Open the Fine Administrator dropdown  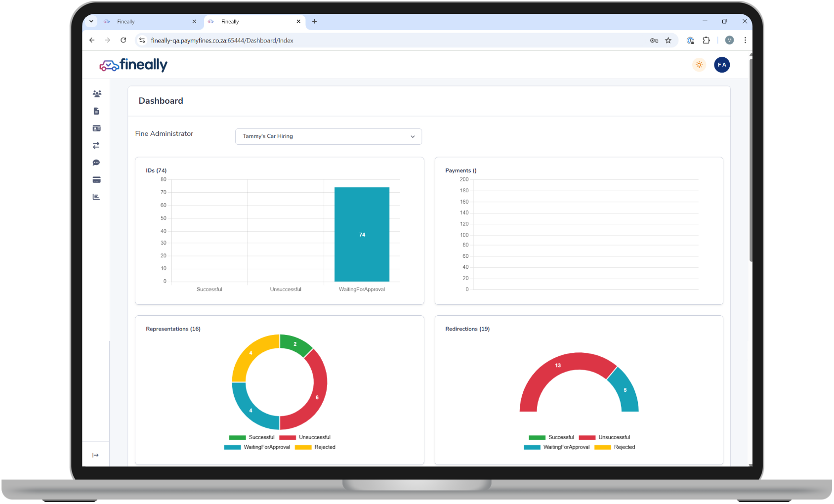329,136
